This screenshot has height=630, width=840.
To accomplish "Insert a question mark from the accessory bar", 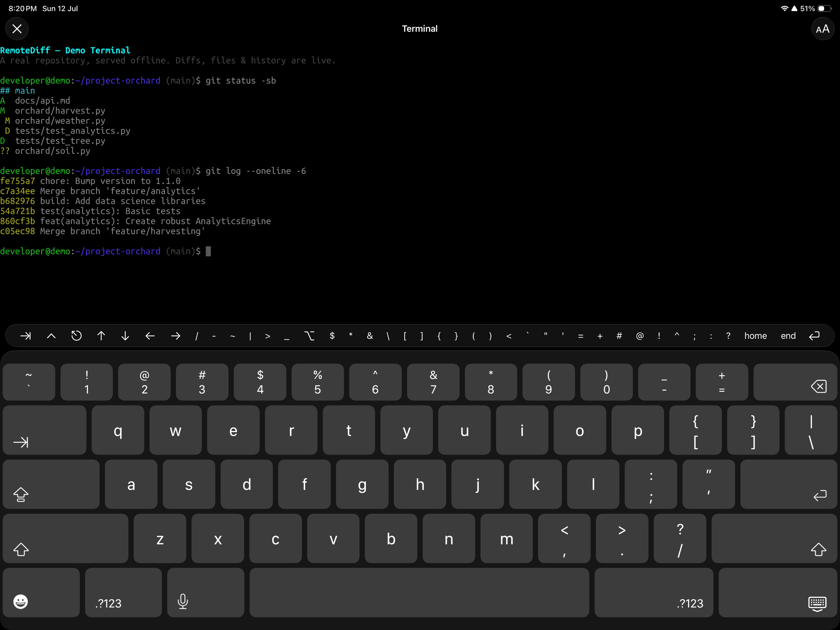I will (x=728, y=336).
